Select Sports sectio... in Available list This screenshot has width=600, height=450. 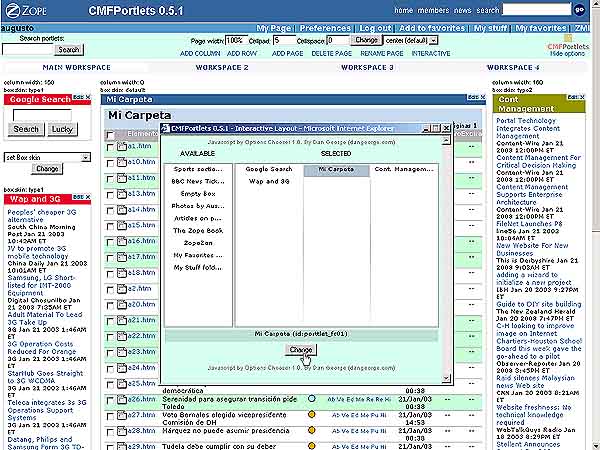tap(197, 169)
